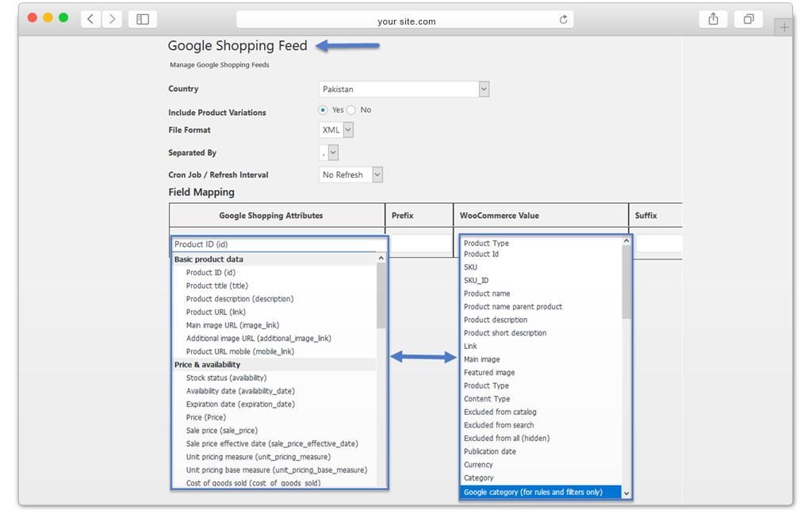The height and width of the screenshot is (510, 812).
Task: Select Main image in WooCommerce values
Action: (x=481, y=359)
